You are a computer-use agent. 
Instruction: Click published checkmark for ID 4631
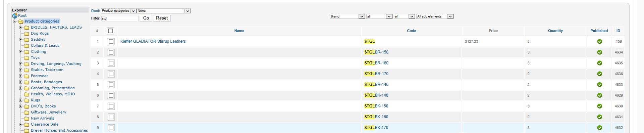(599, 117)
